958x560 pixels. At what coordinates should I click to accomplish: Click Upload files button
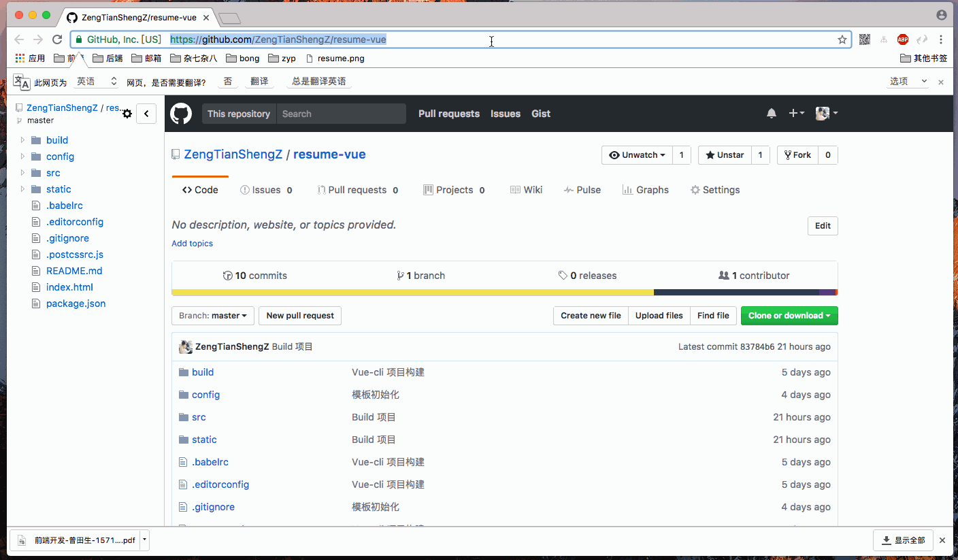tap(659, 316)
